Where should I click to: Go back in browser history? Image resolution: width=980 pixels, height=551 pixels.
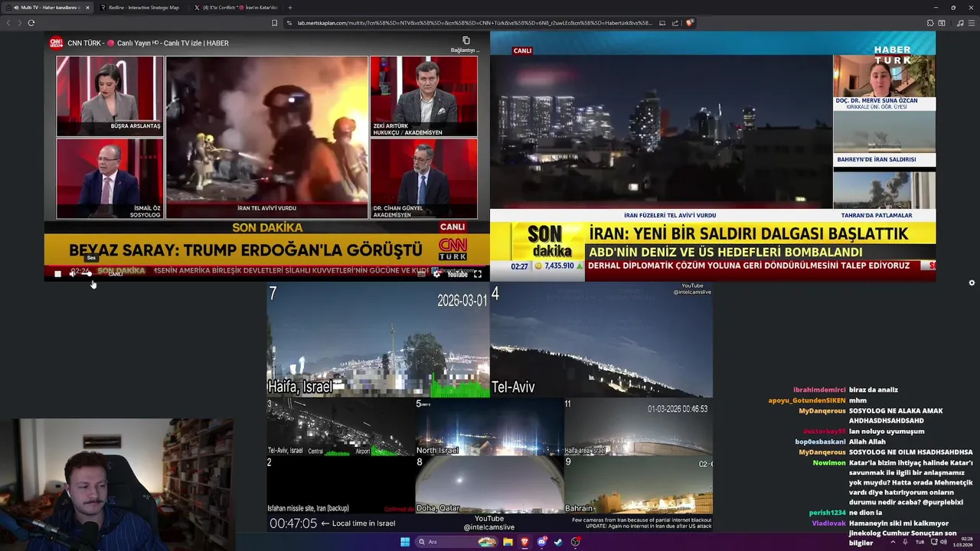click(8, 23)
